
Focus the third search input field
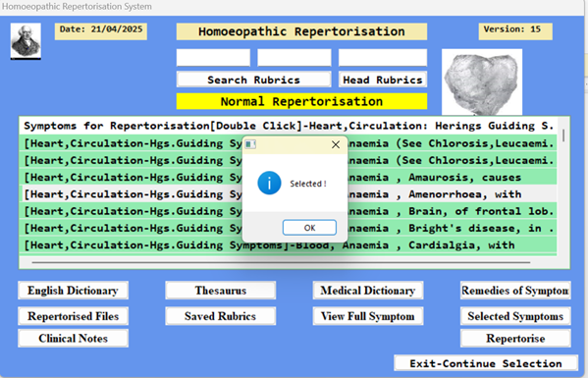[383, 58]
